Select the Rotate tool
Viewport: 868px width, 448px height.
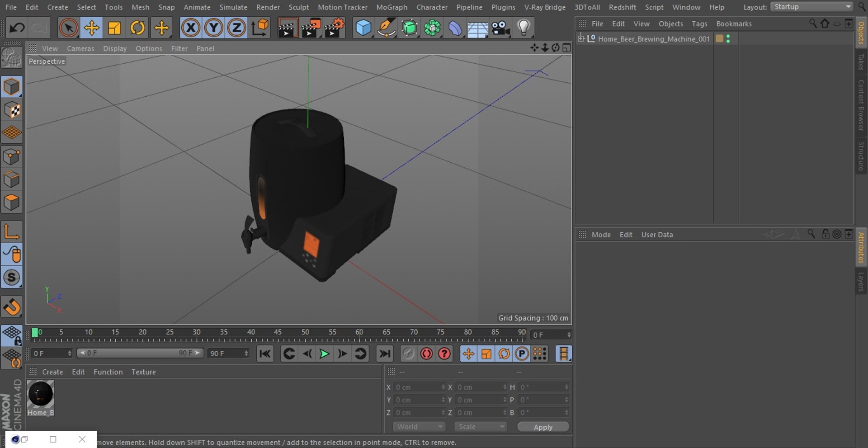tap(137, 28)
